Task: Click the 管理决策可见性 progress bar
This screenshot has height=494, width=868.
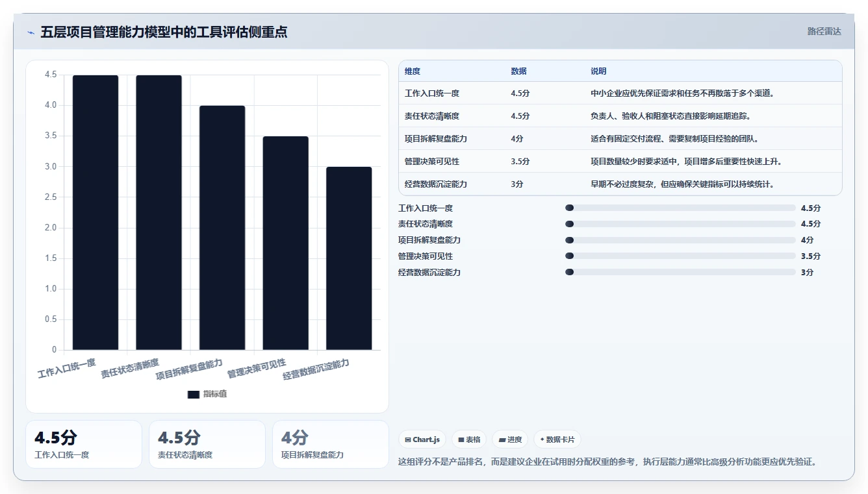Action: tap(681, 256)
